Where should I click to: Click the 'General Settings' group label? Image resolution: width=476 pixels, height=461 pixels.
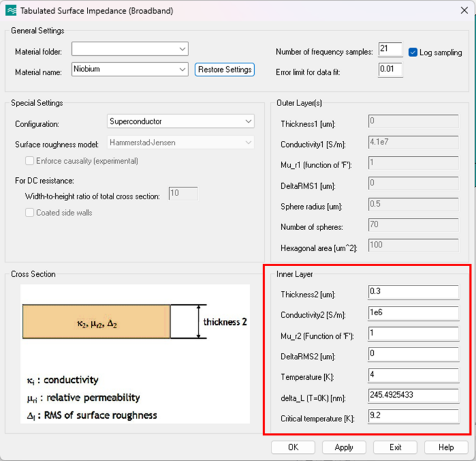(x=37, y=30)
